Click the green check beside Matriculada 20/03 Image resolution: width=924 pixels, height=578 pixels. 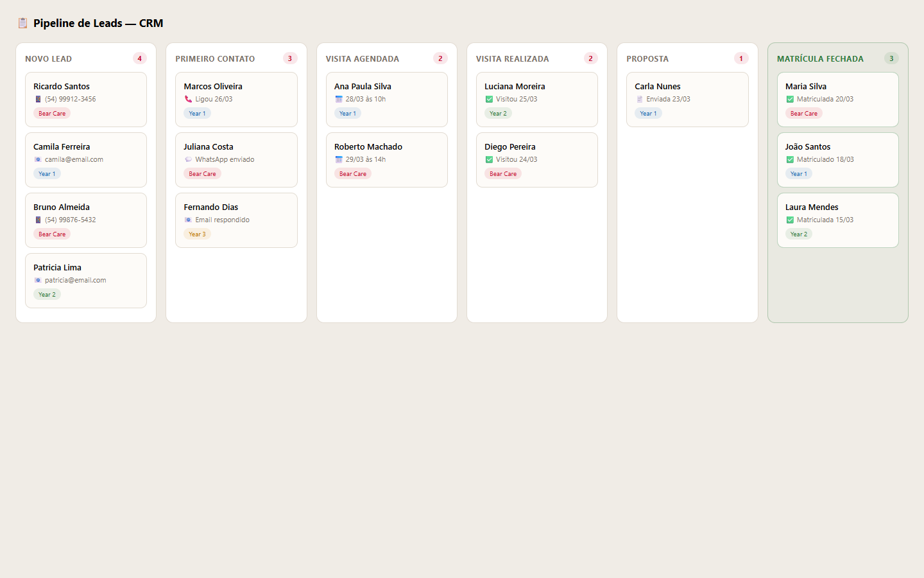click(x=789, y=99)
